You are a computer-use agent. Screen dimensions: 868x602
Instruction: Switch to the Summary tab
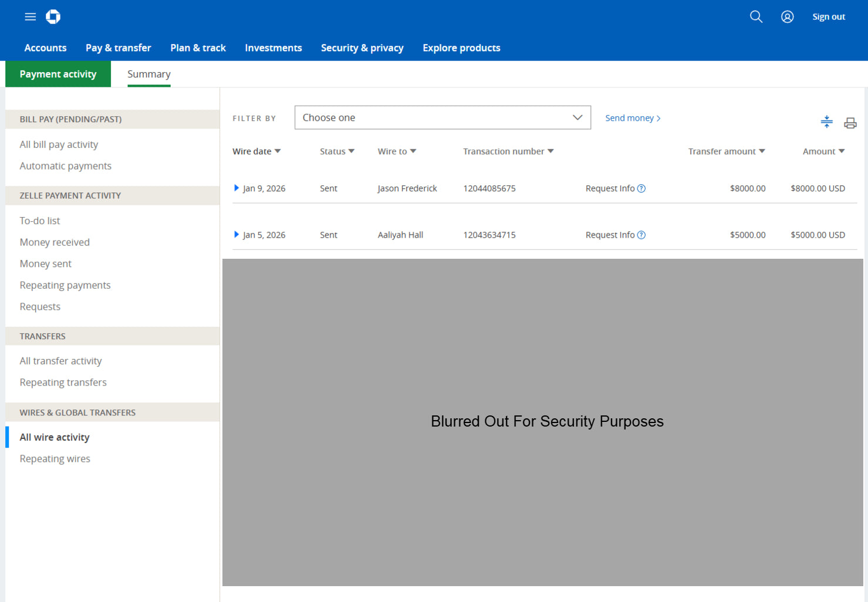pyautogui.click(x=149, y=75)
